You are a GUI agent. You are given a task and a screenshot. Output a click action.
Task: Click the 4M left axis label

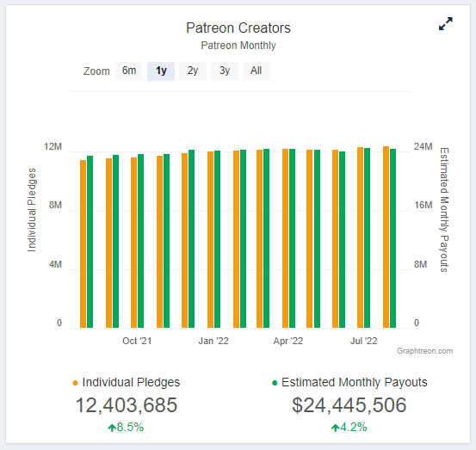[55, 264]
